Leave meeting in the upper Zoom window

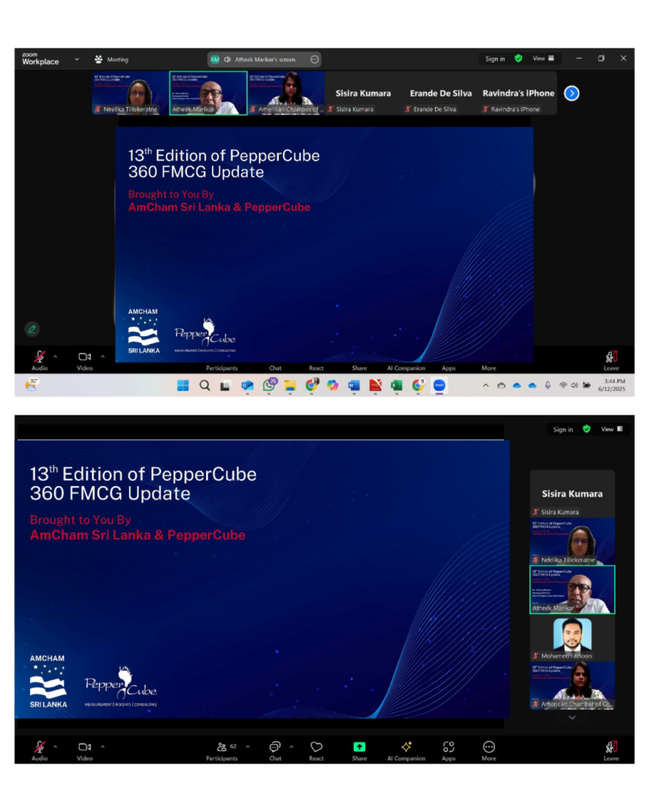(611, 361)
